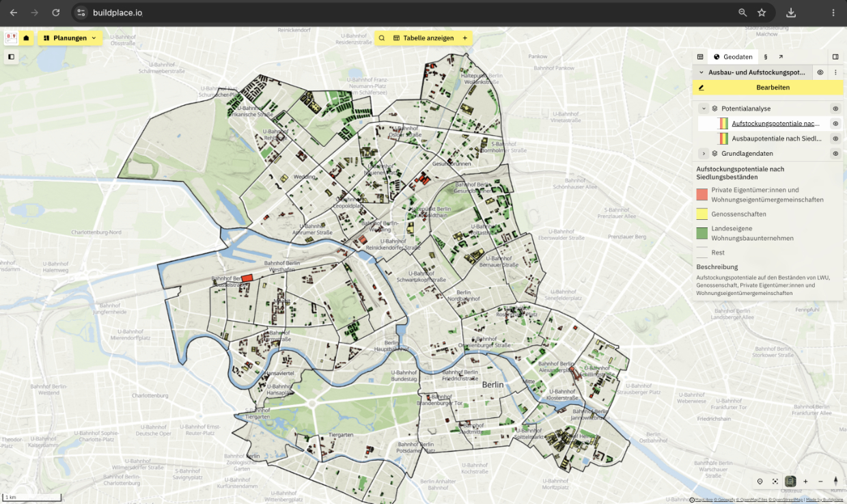Viewport: 847px width, 504px height.
Task: Click the red building near Bahnhof Beusselstraße
Action: point(247,277)
